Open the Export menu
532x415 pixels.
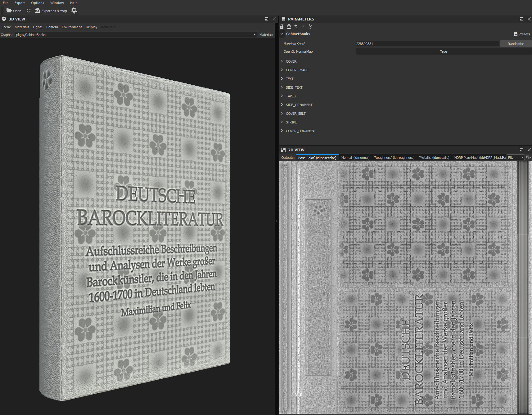(20, 3)
